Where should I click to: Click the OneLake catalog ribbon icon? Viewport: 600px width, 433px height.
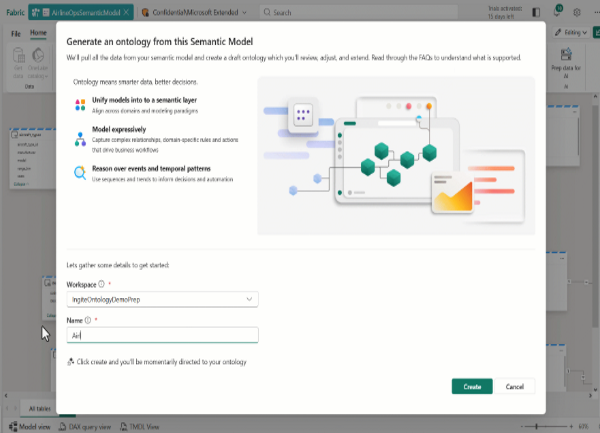(x=38, y=63)
